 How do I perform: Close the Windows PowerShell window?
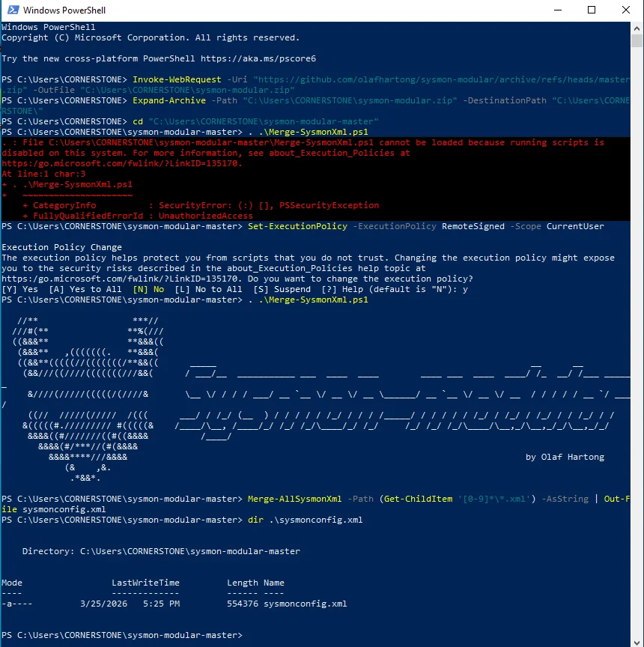626,10
